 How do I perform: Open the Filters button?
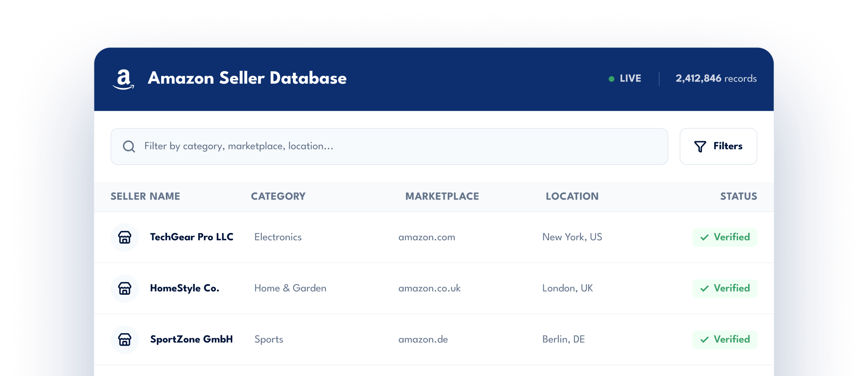[x=718, y=147]
